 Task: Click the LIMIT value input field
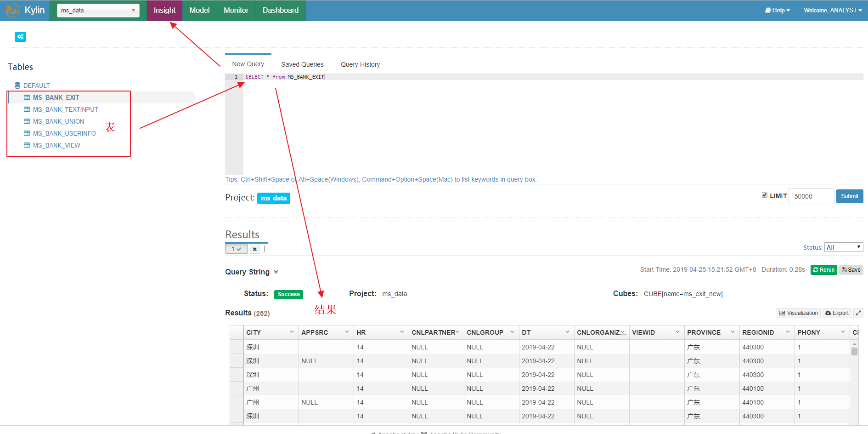812,196
